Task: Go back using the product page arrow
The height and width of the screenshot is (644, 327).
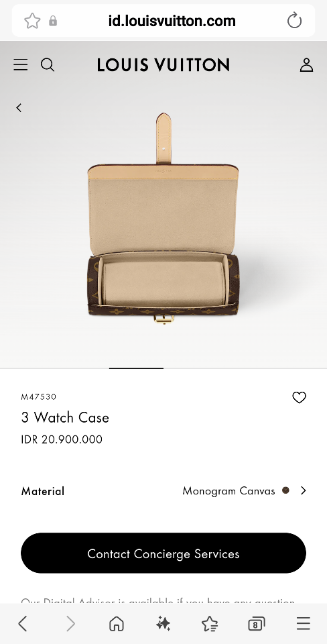Action: coord(19,107)
